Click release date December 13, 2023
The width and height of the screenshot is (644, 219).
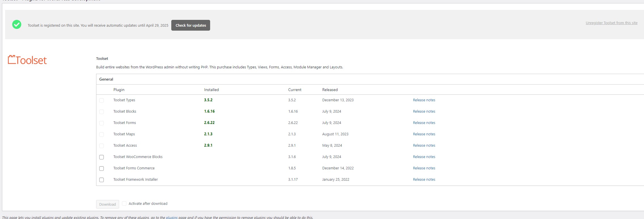pyautogui.click(x=338, y=100)
